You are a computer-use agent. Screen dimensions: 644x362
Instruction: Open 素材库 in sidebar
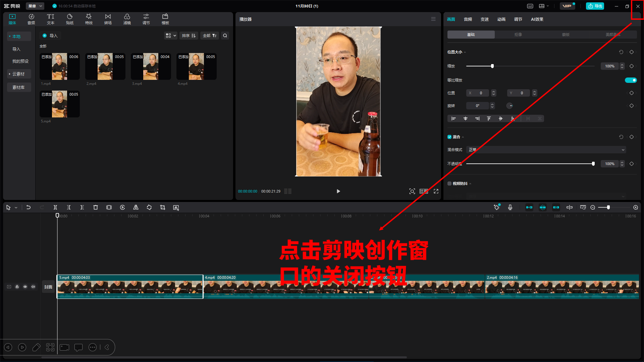click(x=19, y=87)
